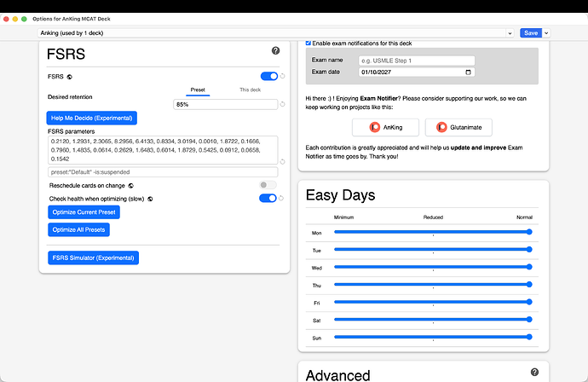Click the globe icon next to FSRS label
The height and width of the screenshot is (382, 588).
pyautogui.click(x=69, y=77)
